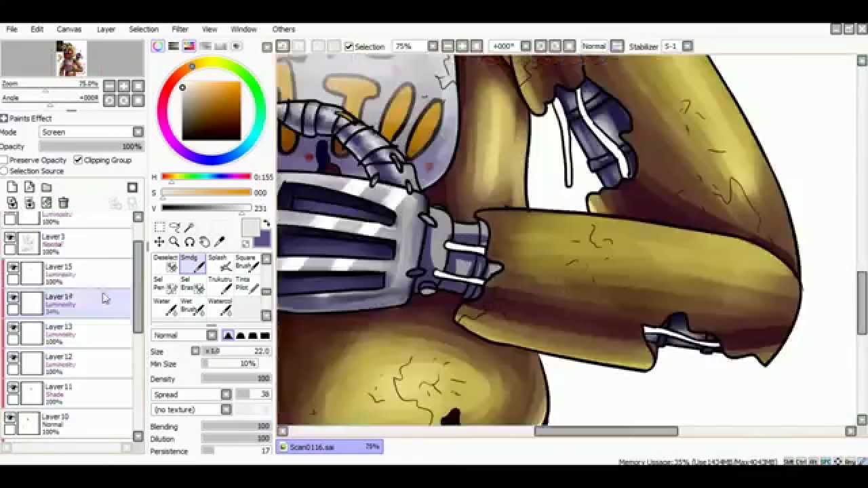
Task: Hide Layer 13 with its eye icon
Action: pyautogui.click(x=13, y=327)
